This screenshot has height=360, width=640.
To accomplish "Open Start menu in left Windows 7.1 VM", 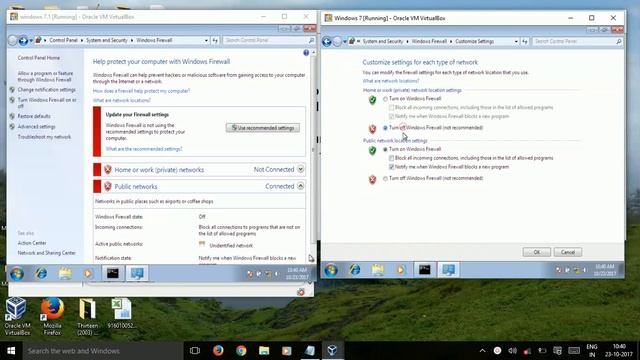I will coord(17,273).
